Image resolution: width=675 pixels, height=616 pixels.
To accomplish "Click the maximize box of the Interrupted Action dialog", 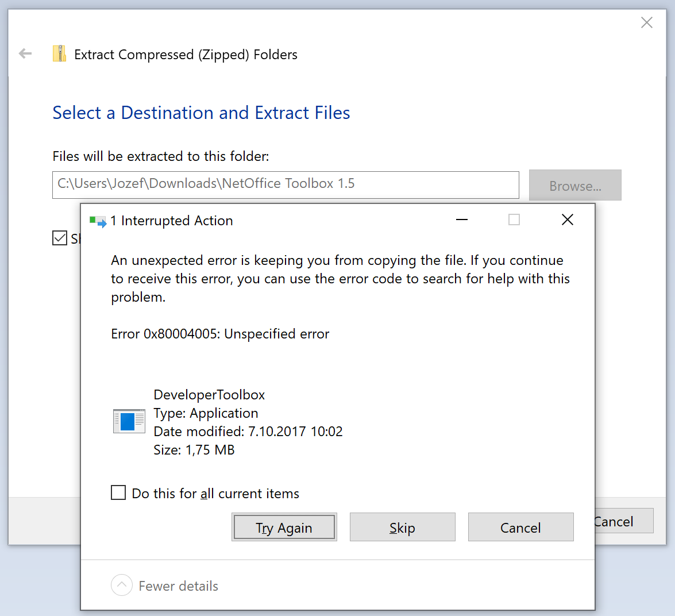I will click(x=514, y=220).
